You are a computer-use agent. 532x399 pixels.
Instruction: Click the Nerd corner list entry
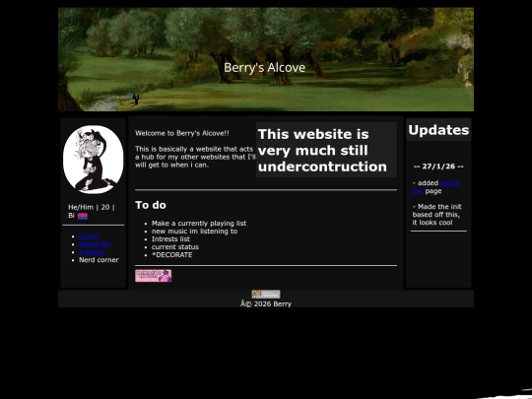tap(99, 260)
